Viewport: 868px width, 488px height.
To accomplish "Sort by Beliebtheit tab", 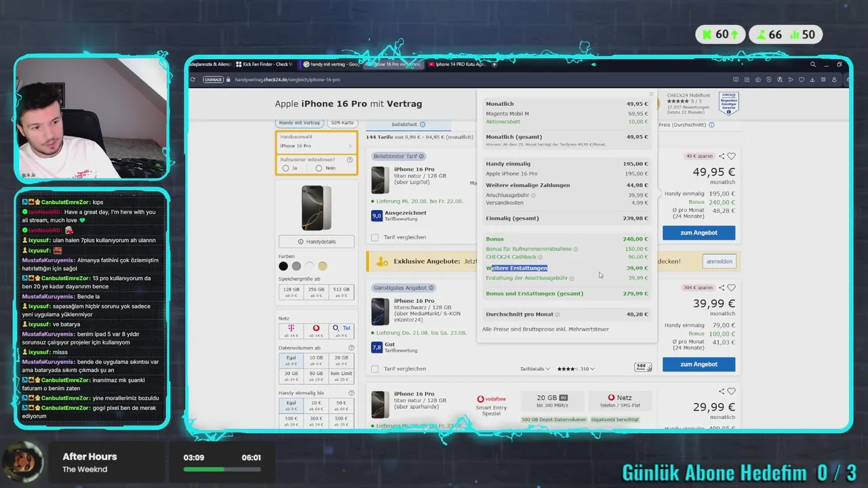I will pos(408,125).
